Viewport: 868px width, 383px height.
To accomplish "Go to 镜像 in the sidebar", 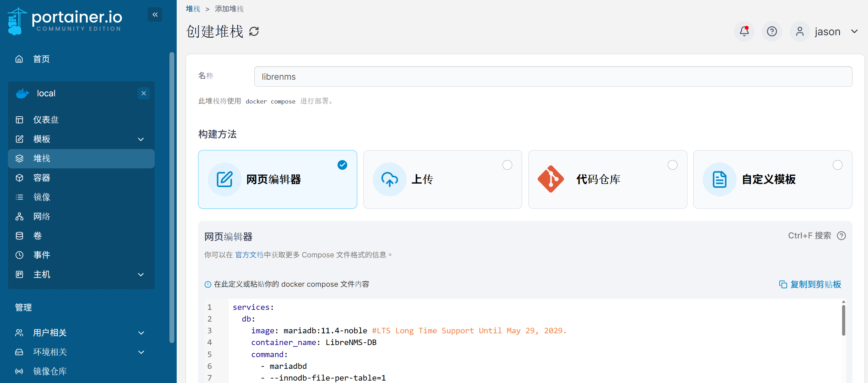I will 42,197.
